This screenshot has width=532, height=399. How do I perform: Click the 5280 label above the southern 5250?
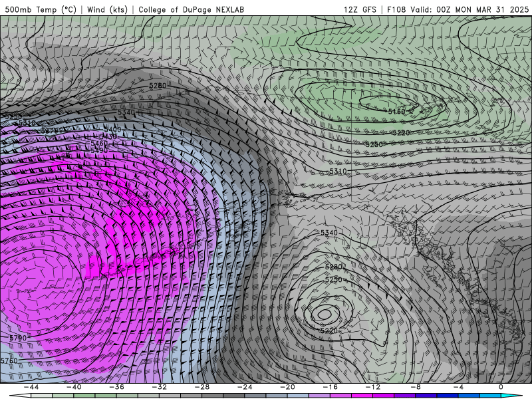point(334,267)
